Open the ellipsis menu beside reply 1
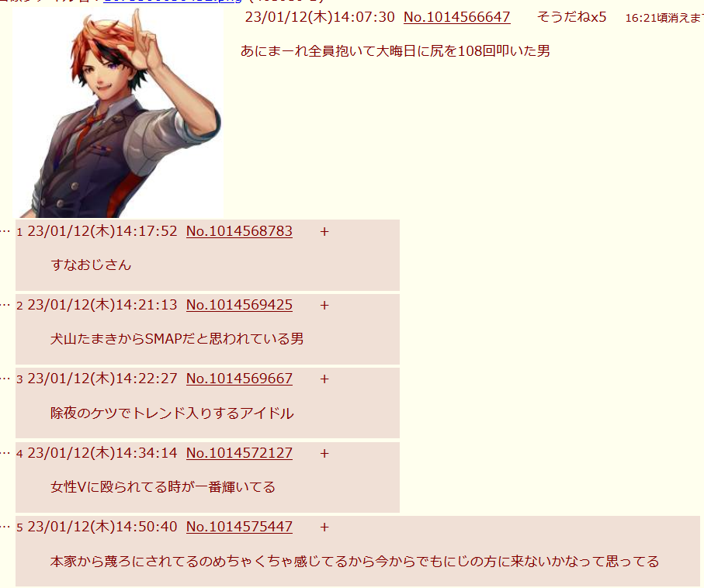Image resolution: width=704 pixels, height=588 pixels. click(x=5, y=232)
